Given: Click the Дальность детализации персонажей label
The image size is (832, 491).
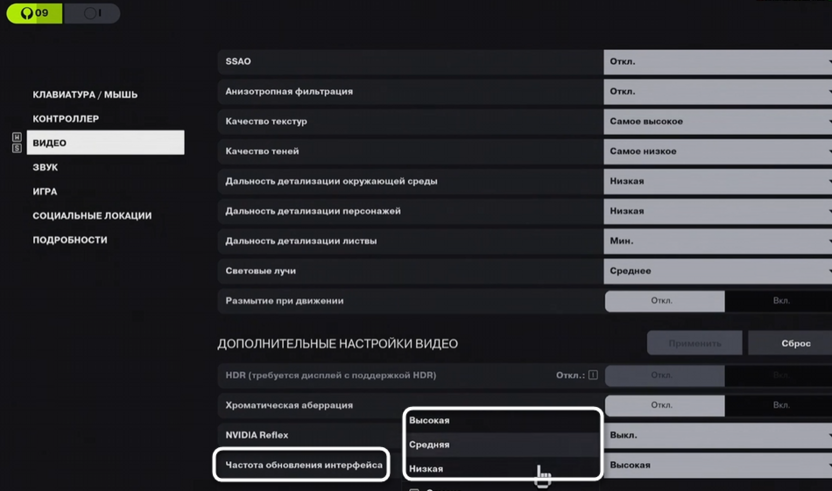Looking at the screenshot, I should [x=313, y=211].
